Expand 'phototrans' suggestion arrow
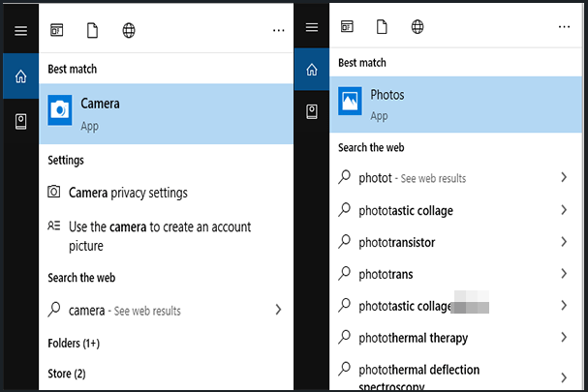The image size is (588, 392). pyautogui.click(x=564, y=274)
